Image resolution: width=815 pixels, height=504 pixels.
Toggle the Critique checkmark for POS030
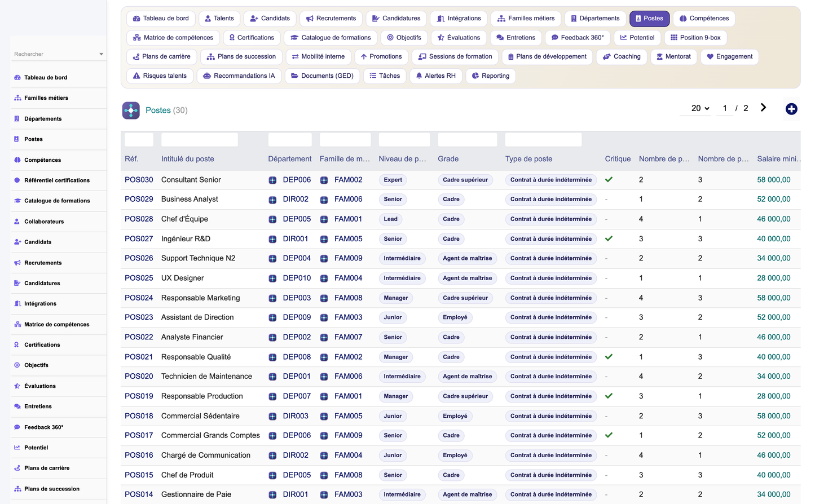[x=609, y=180]
